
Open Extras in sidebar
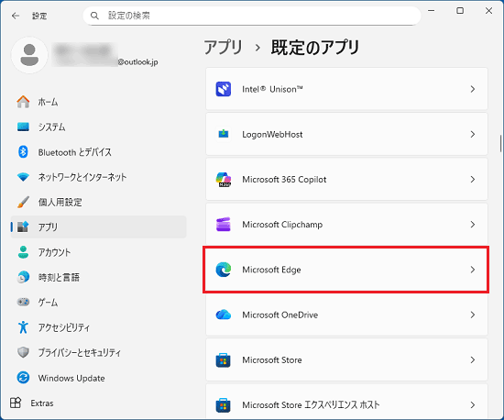98,403
